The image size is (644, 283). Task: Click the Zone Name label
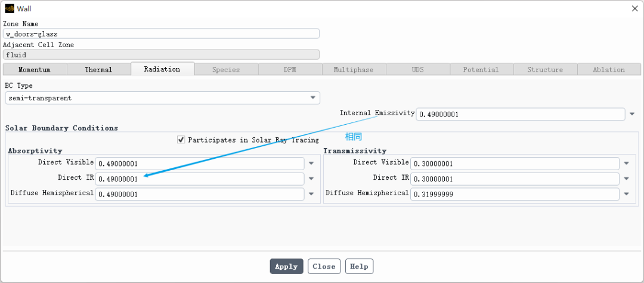[20, 24]
